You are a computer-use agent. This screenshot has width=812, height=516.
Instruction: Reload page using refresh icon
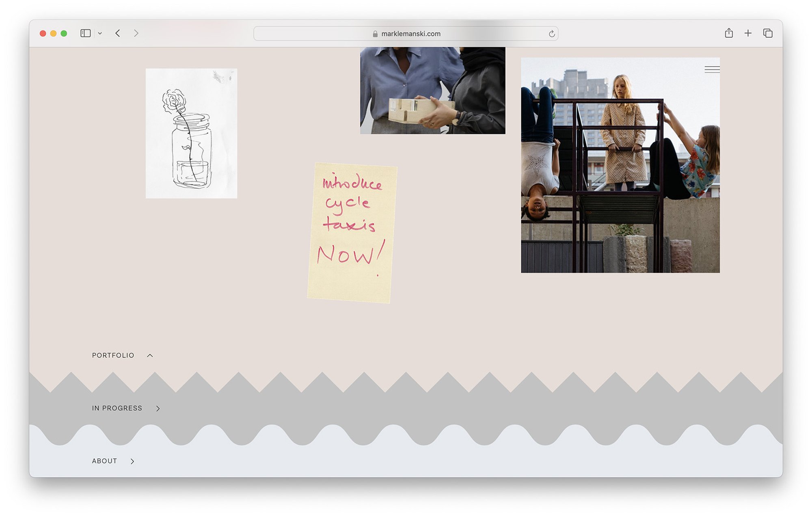click(x=551, y=34)
